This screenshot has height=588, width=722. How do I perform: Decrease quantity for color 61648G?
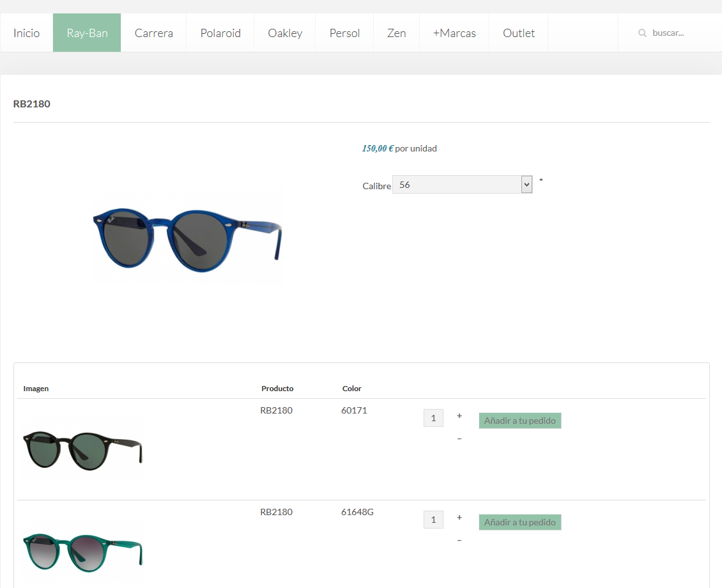pyautogui.click(x=459, y=540)
